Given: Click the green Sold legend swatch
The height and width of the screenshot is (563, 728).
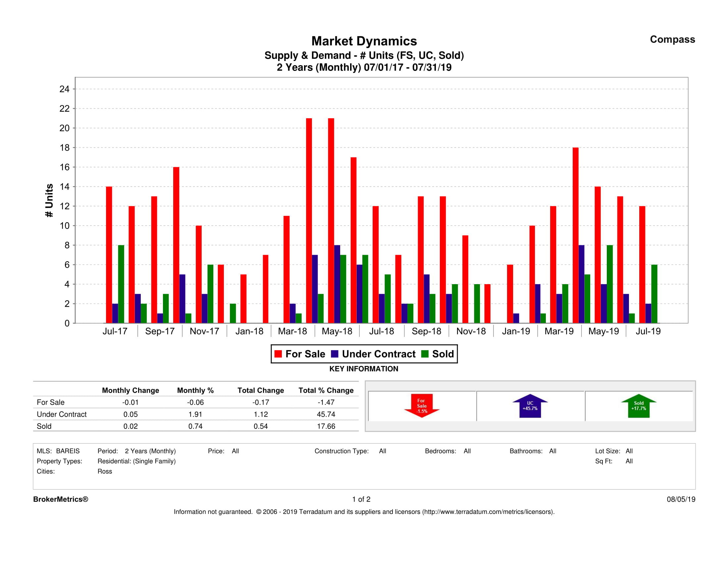Looking at the screenshot, I should click(x=425, y=354).
